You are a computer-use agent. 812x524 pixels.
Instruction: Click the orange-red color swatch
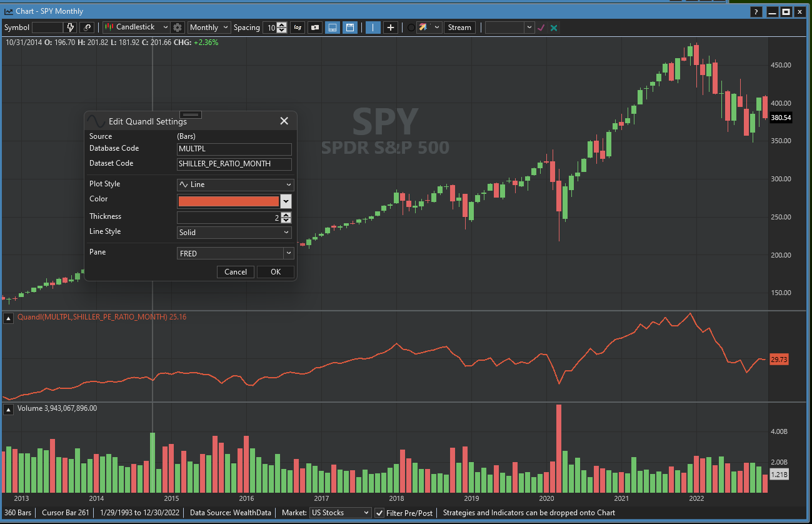229,201
